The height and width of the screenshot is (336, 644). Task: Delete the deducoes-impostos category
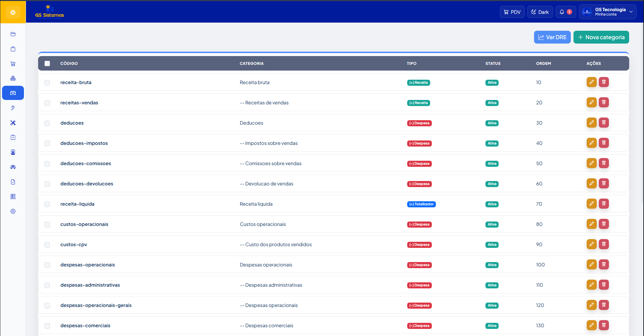(604, 143)
